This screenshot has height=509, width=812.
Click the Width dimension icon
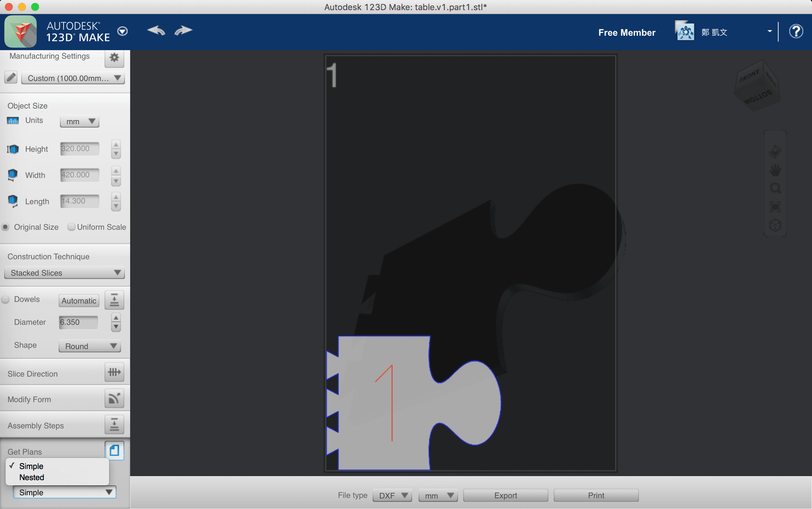[x=13, y=175]
